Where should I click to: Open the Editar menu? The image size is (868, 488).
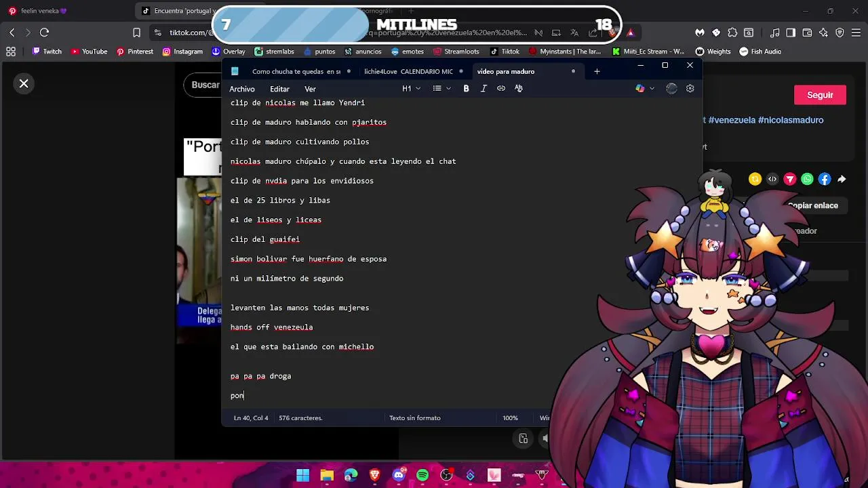[x=279, y=89]
